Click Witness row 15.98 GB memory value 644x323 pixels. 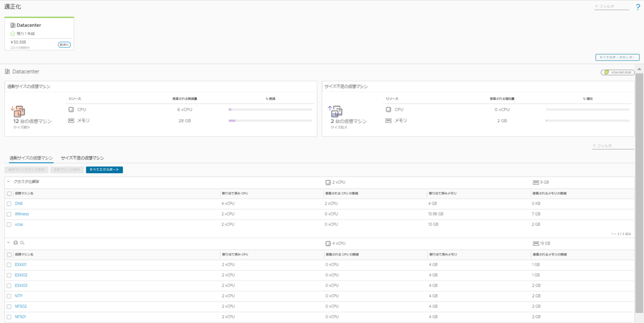pyautogui.click(x=435, y=214)
